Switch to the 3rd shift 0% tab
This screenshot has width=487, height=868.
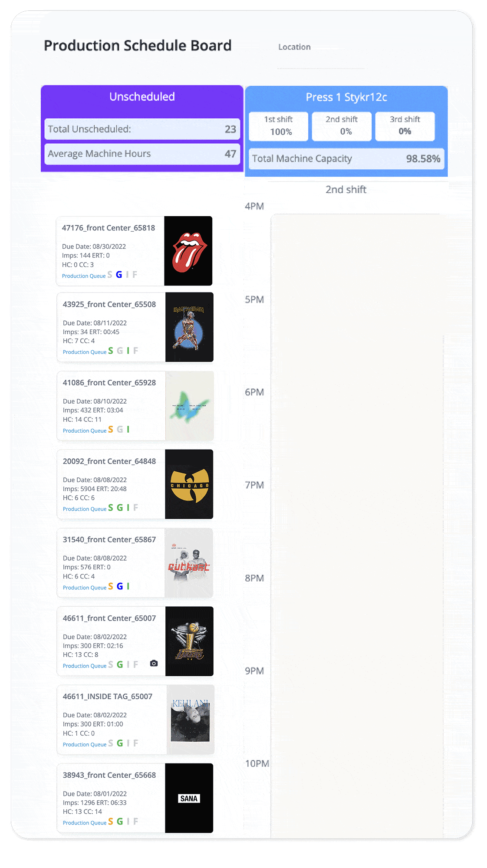pos(405,126)
